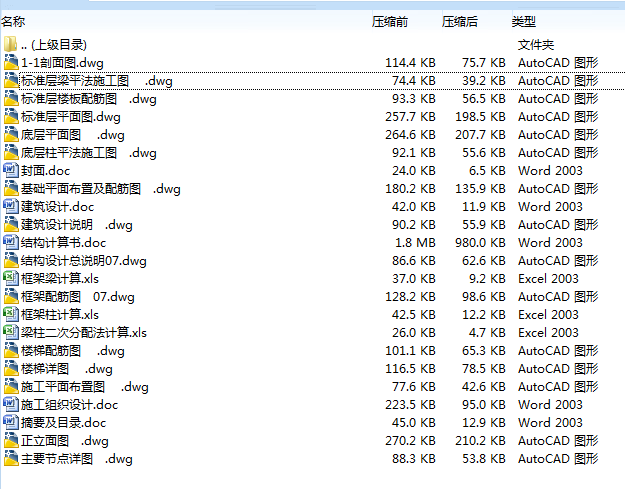Click the 980.0 KB compressed size value

pyautogui.click(x=480, y=243)
